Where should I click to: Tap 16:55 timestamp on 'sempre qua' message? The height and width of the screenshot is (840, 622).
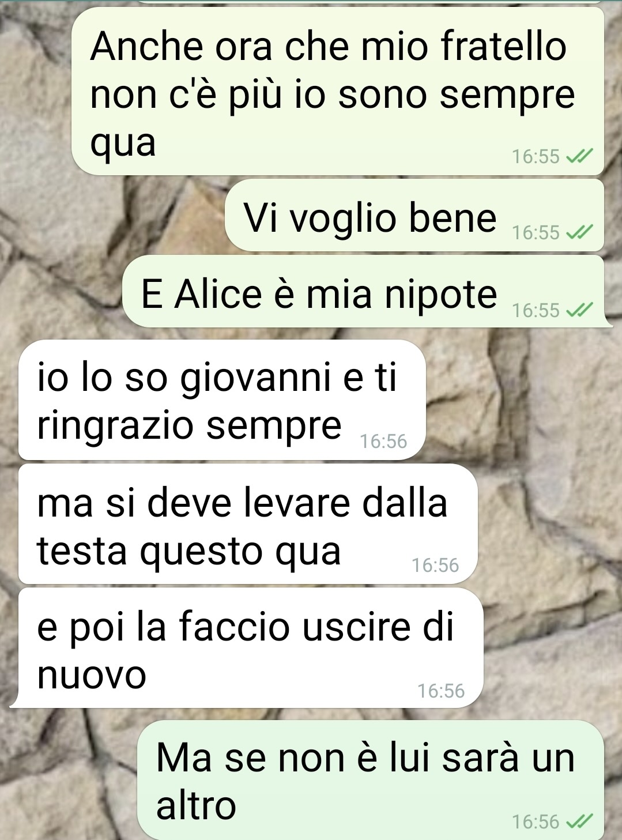[536, 156]
